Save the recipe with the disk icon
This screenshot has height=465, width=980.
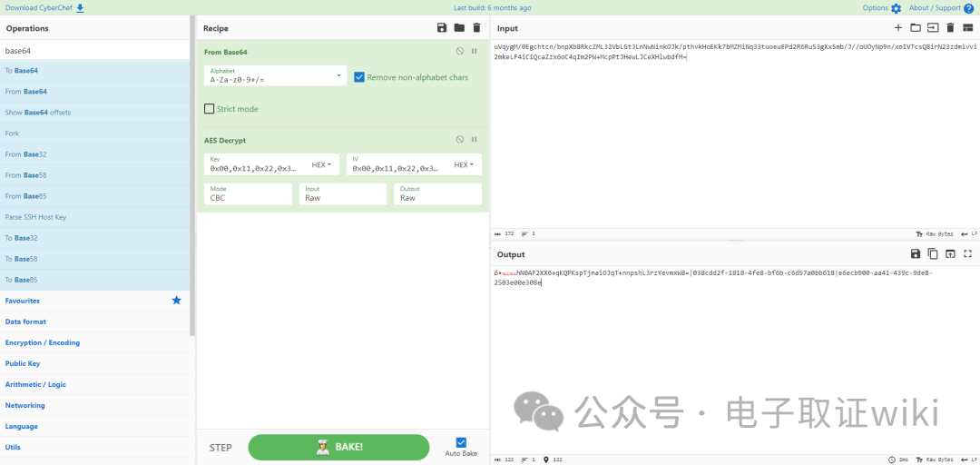[x=442, y=27]
